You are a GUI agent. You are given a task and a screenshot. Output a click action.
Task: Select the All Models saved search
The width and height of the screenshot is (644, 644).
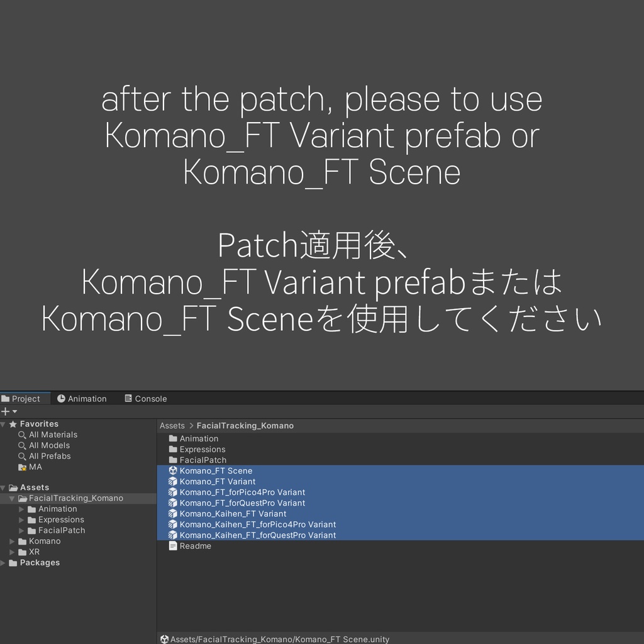point(49,445)
